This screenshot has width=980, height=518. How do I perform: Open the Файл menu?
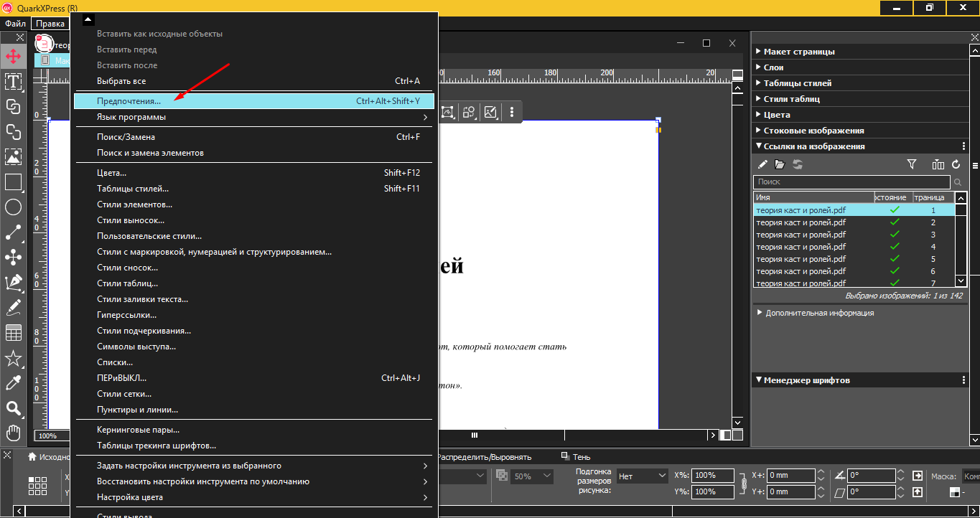tap(15, 24)
